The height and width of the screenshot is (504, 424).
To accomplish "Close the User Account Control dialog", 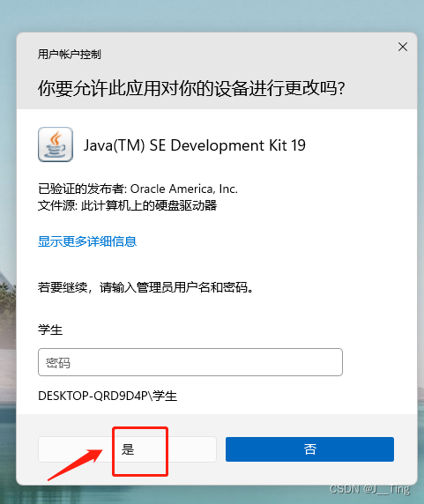I will (403, 47).
